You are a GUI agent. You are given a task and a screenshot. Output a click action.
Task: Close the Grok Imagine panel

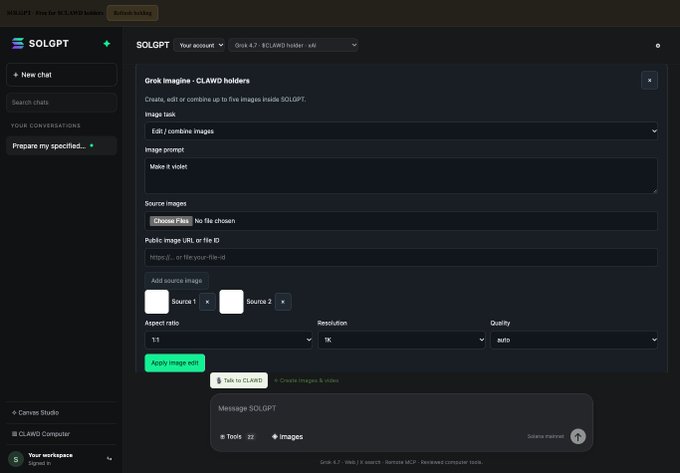[x=649, y=81]
